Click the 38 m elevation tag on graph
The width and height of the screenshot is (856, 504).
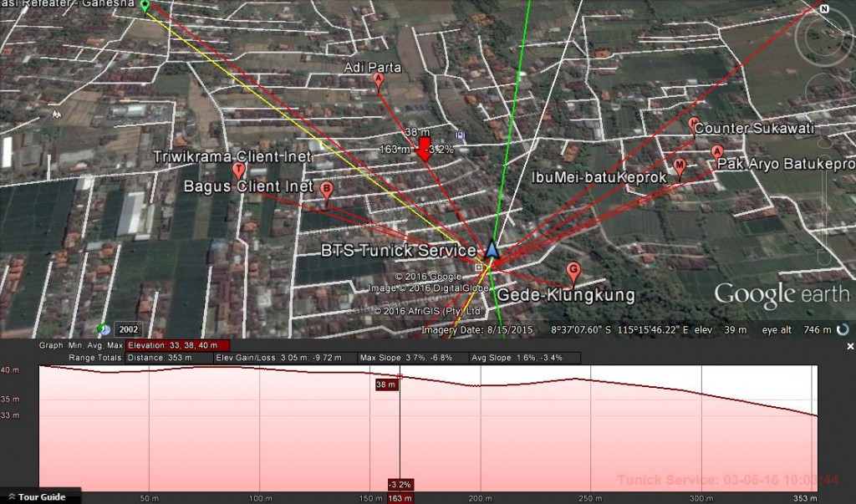(x=386, y=384)
